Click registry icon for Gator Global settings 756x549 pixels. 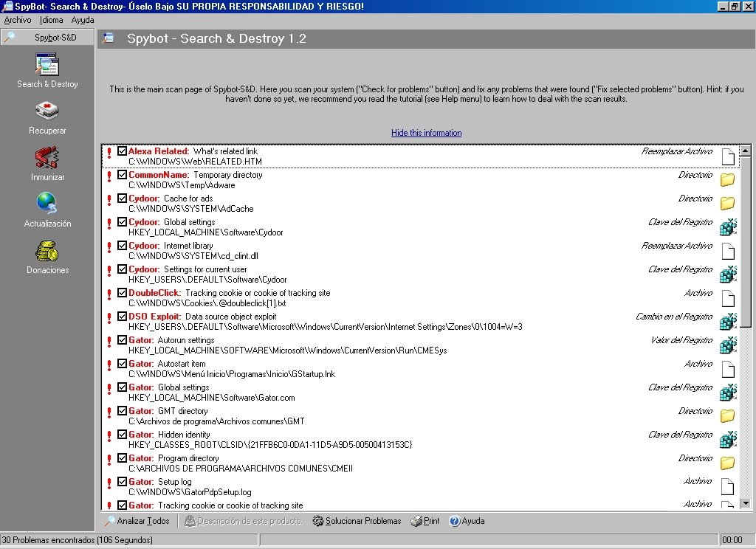pos(728,393)
